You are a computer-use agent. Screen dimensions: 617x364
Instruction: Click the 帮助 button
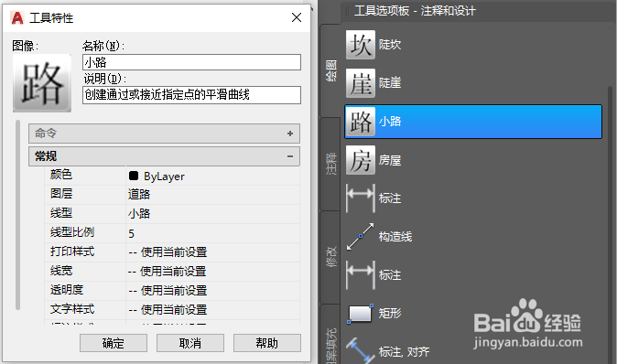tap(267, 343)
